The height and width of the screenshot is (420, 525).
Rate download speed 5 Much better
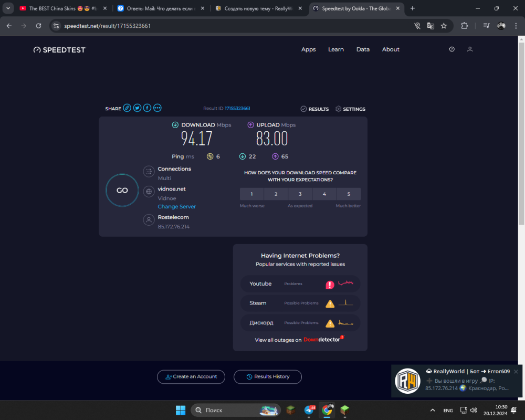349,194
